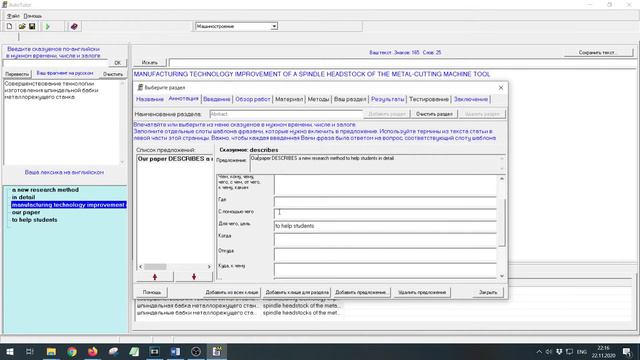Open Google Chrome from the taskbar
Viewport: 640px width, 360px height.
pyautogui.click(x=72, y=351)
